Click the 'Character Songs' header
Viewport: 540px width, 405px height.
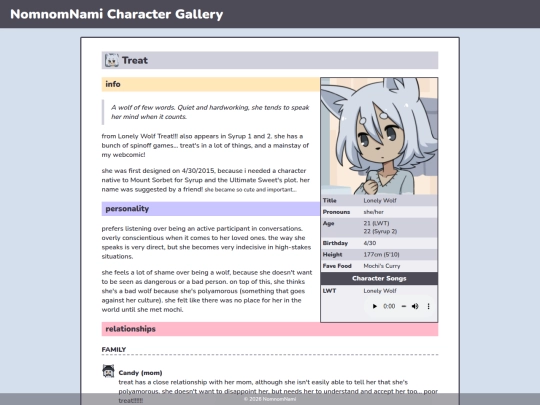click(379, 278)
